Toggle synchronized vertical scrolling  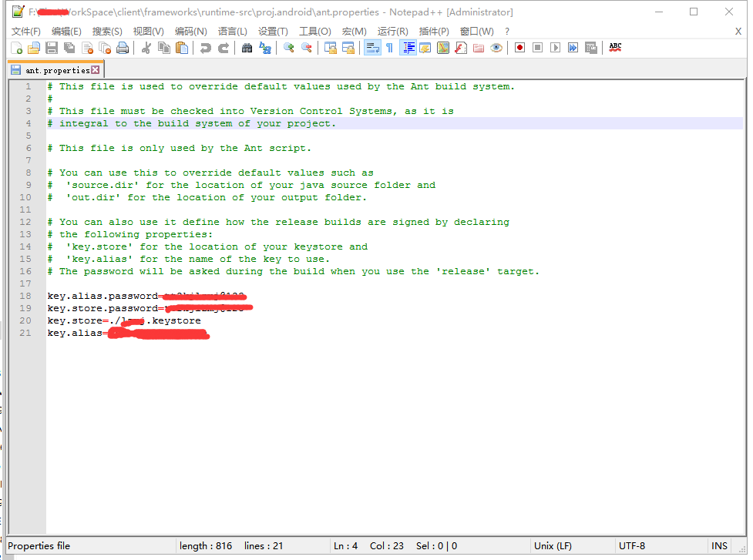point(331,48)
